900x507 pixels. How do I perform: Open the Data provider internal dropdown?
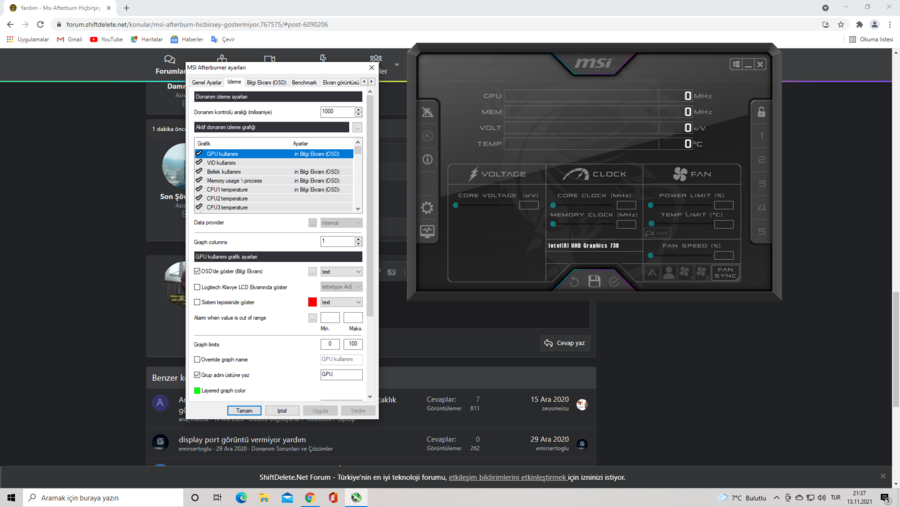(x=341, y=223)
